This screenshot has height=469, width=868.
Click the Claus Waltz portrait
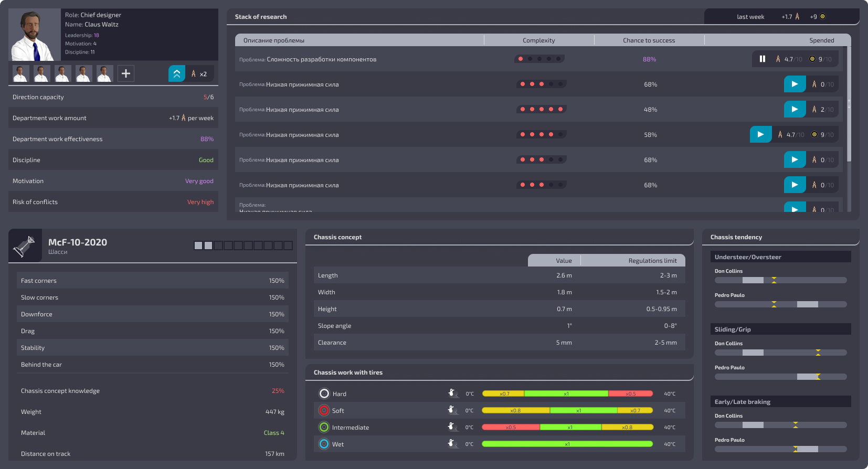35,35
